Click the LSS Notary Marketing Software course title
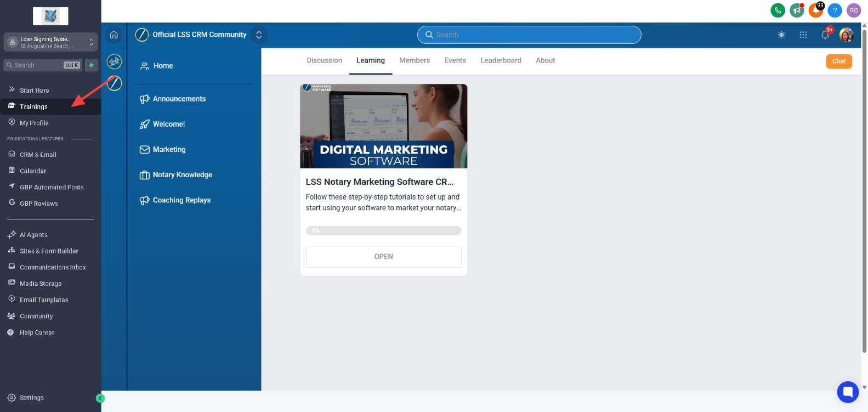 pyautogui.click(x=379, y=182)
